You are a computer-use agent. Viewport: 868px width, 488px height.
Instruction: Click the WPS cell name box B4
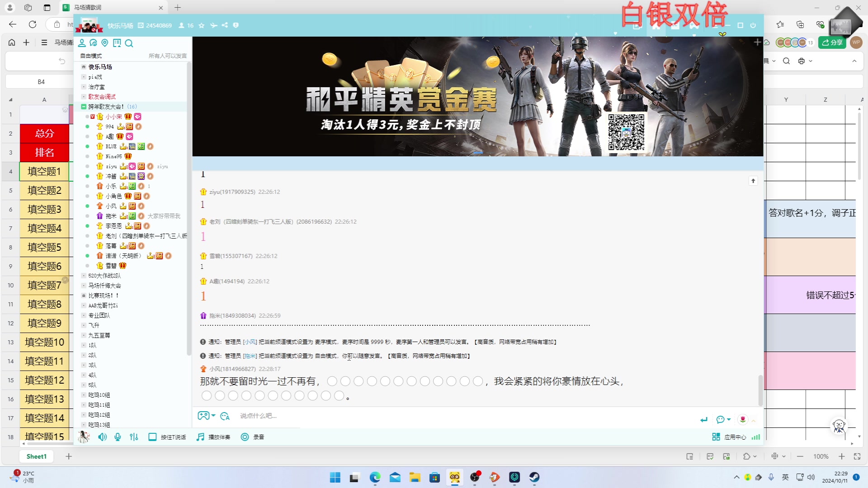tap(41, 82)
